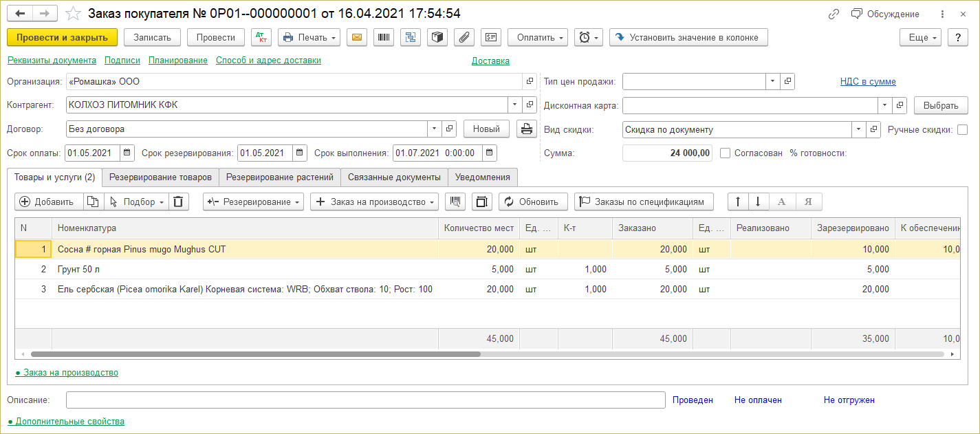Open Подбор dropdown

[x=136, y=202]
